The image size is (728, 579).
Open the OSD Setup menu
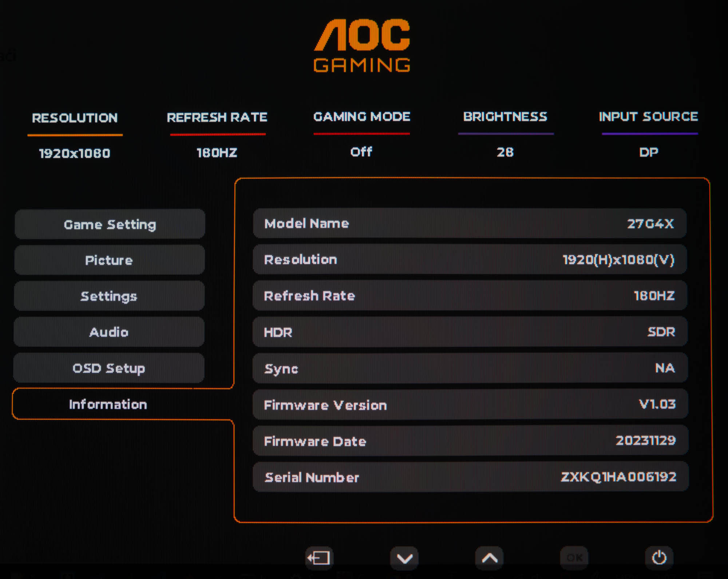click(x=108, y=368)
